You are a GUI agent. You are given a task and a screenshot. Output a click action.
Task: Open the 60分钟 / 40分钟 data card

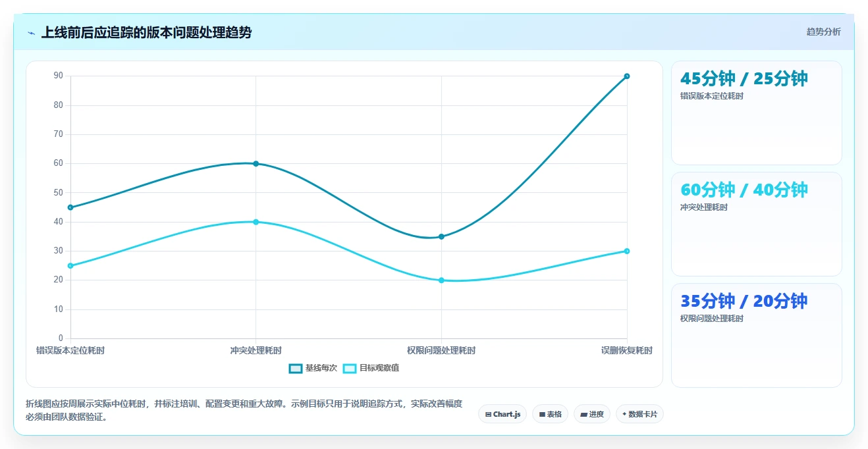pos(756,224)
